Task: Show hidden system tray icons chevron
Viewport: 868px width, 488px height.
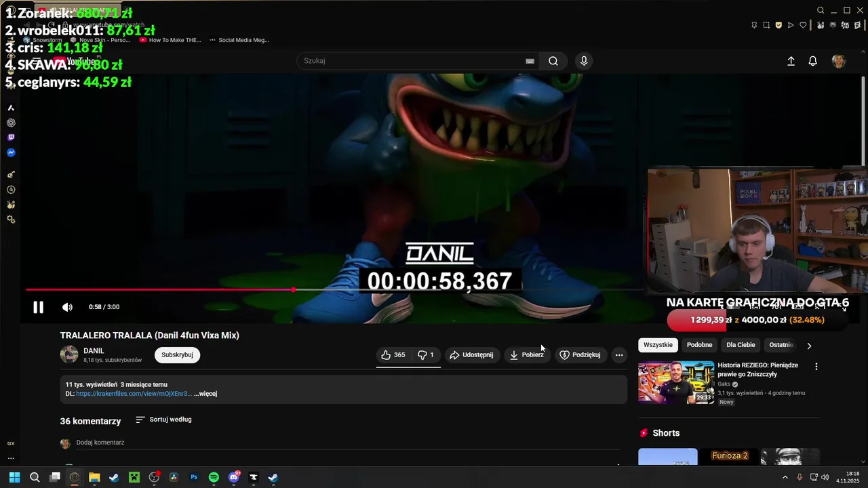Action: click(785, 477)
